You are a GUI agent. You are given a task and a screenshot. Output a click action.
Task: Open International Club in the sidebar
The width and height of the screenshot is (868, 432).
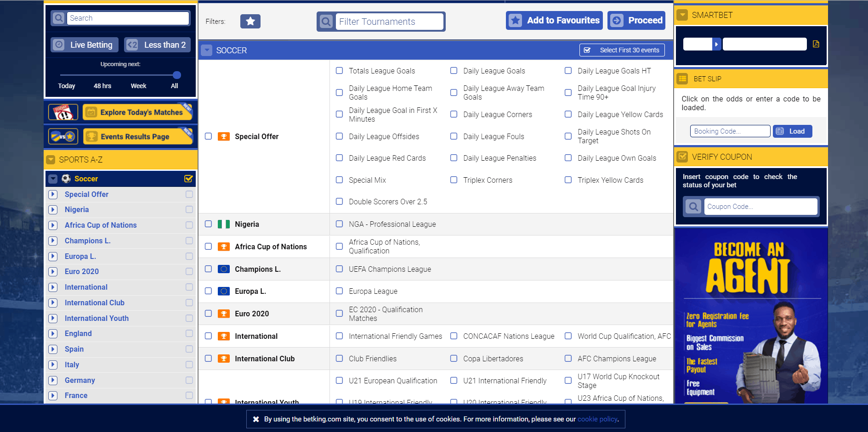[x=95, y=303]
